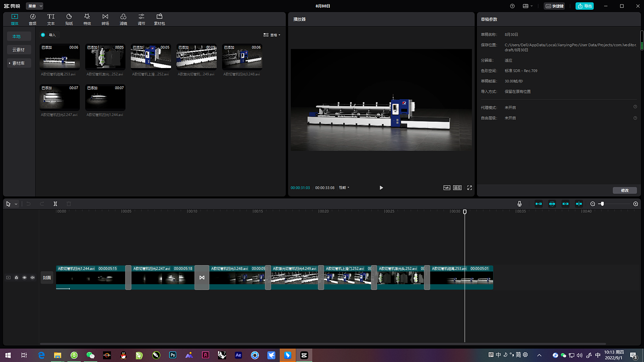644x362 pixels.
Task: Open the 菜单 dropdown menu
Action: click(x=34, y=6)
